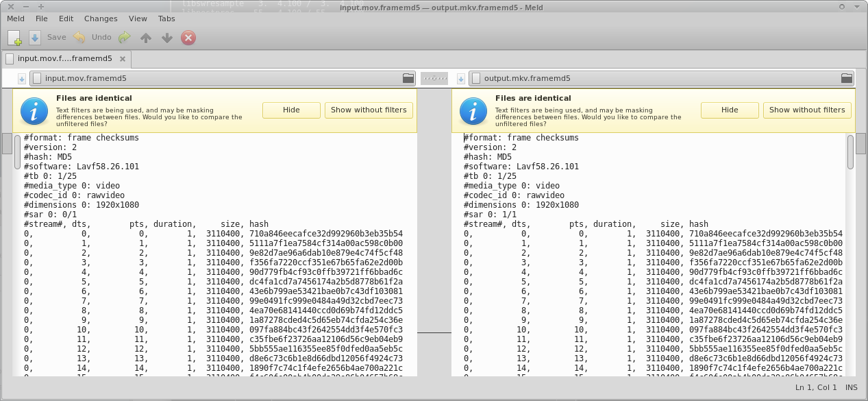This screenshot has height=401, width=868.
Task: Click the link-map handle between file choosers
Action: (x=434, y=78)
